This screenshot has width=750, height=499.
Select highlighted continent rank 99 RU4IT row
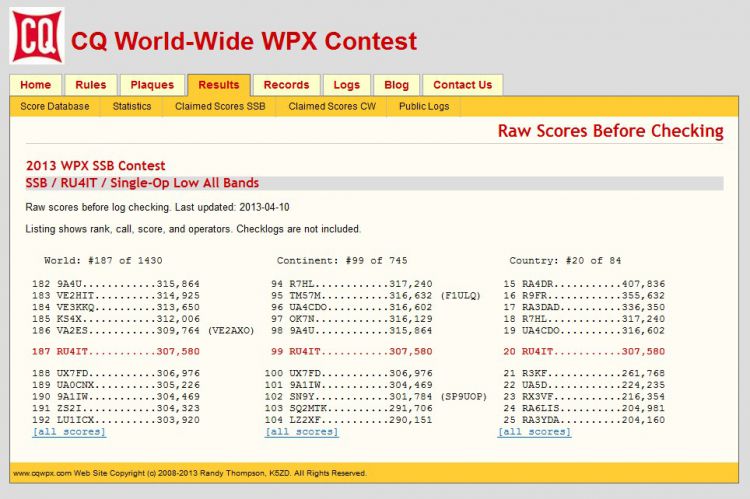351,352
